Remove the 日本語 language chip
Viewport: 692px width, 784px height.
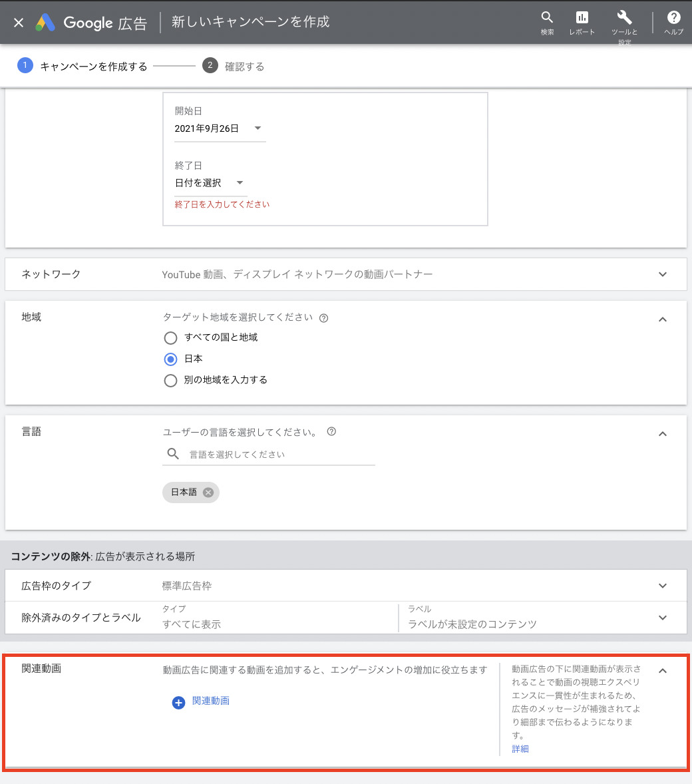208,492
